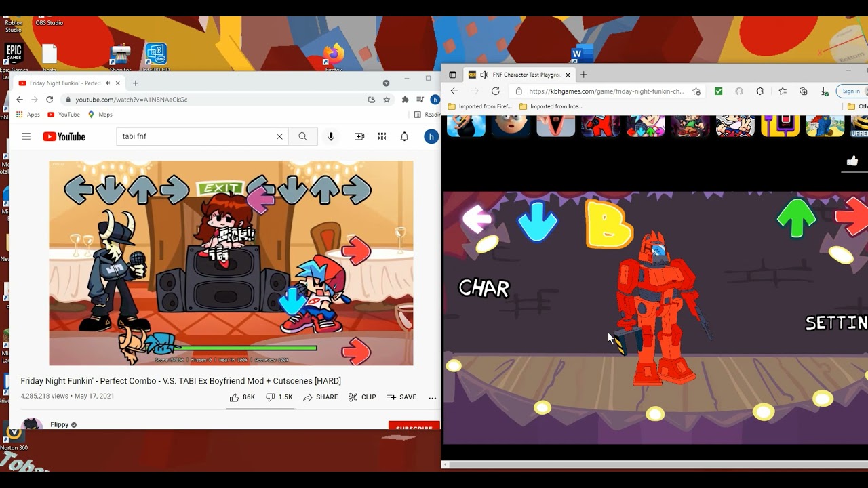Open the Chrome extensions puzzle icon
The height and width of the screenshot is (488, 868).
[x=406, y=100]
